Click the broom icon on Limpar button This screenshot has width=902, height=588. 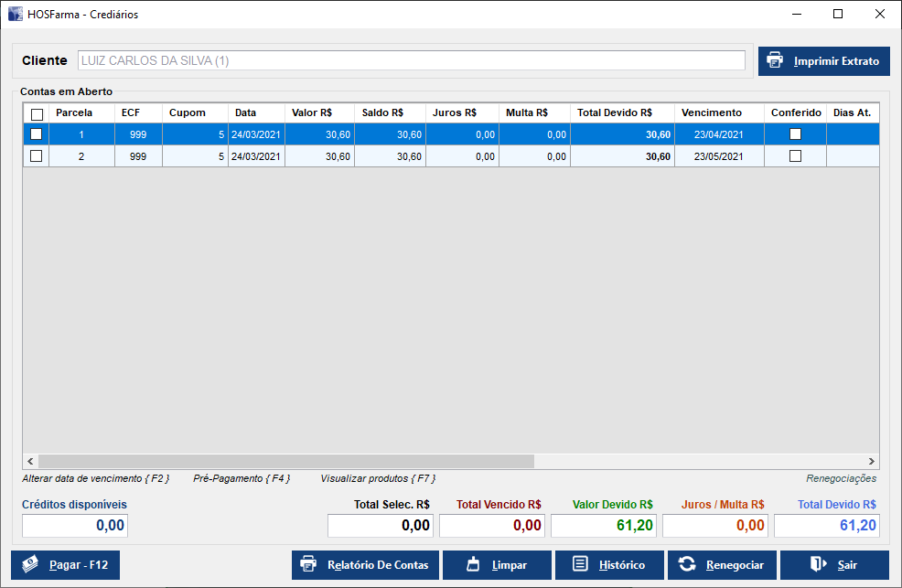point(474,564)
